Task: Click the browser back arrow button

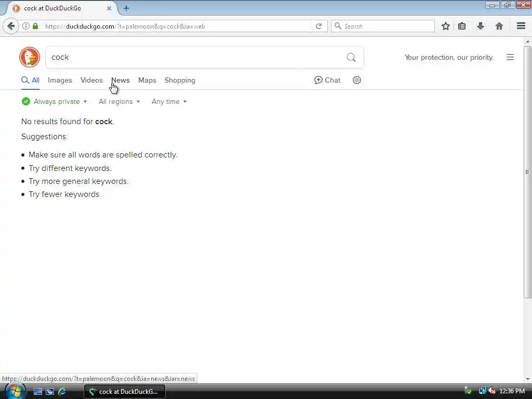Action: pyautogui.click(x=11, y=26)
